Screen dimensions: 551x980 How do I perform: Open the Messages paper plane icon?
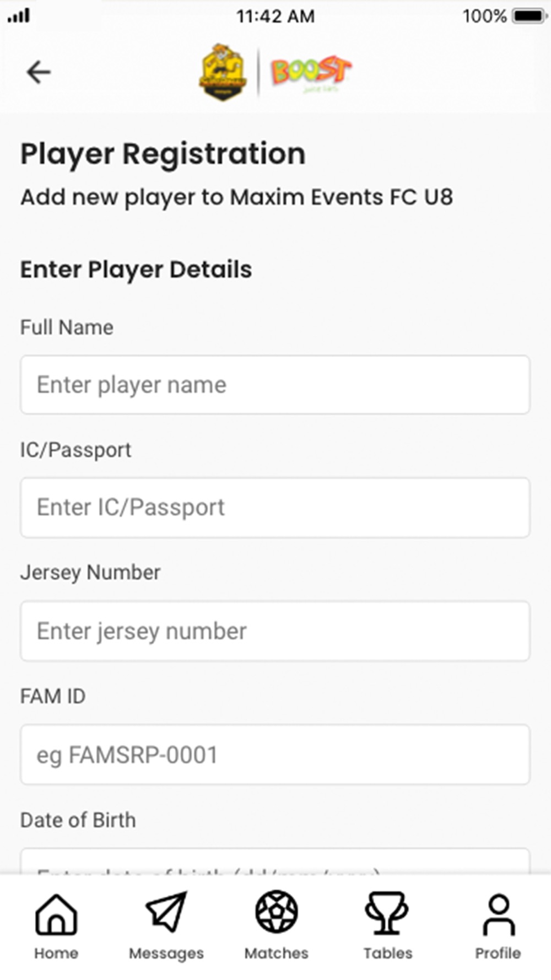click(x=166, y=912)
